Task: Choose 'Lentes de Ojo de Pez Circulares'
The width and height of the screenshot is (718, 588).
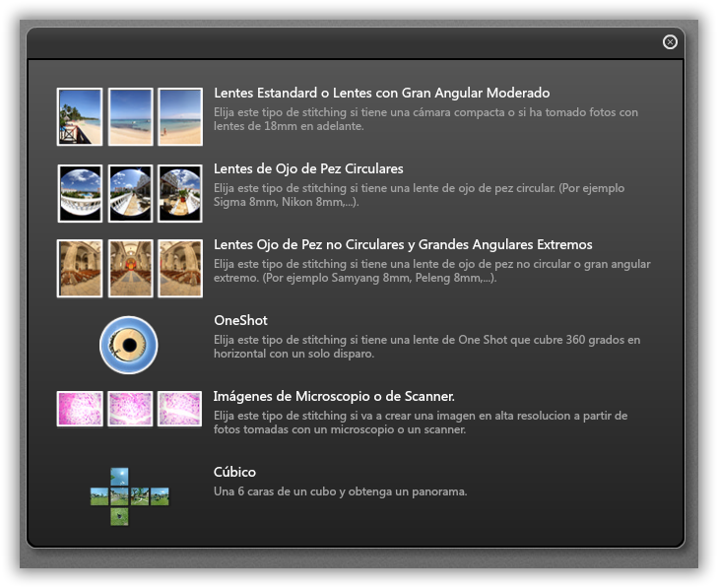Action: pos(308,169)
